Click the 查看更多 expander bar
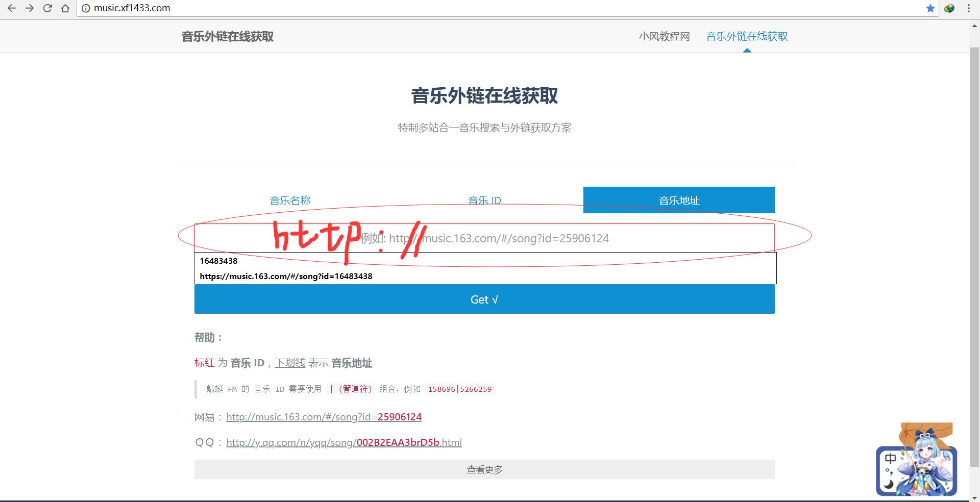Screen dimensions: 980x502 coord(484,469)
